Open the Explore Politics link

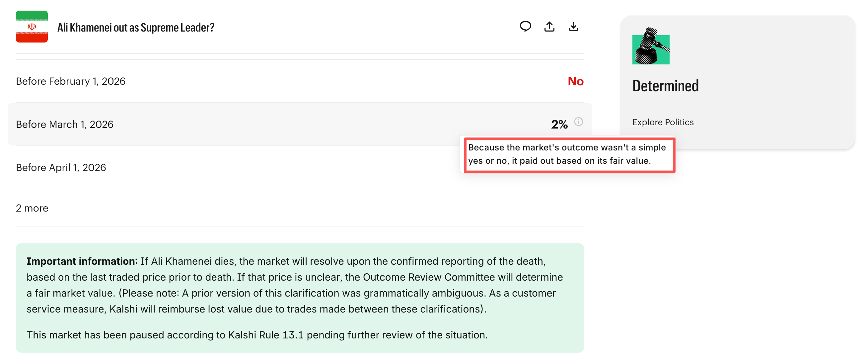663,122
